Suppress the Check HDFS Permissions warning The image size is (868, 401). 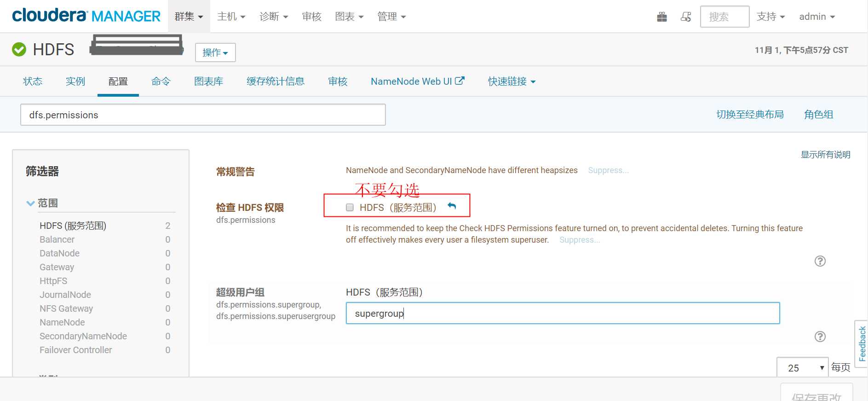(x=580, y=240)
